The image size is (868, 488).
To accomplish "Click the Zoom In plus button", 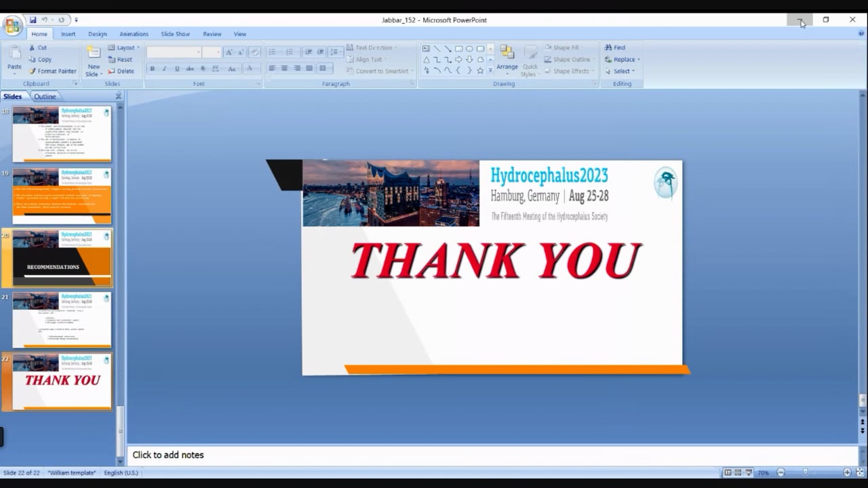I will tap(847, 472).
